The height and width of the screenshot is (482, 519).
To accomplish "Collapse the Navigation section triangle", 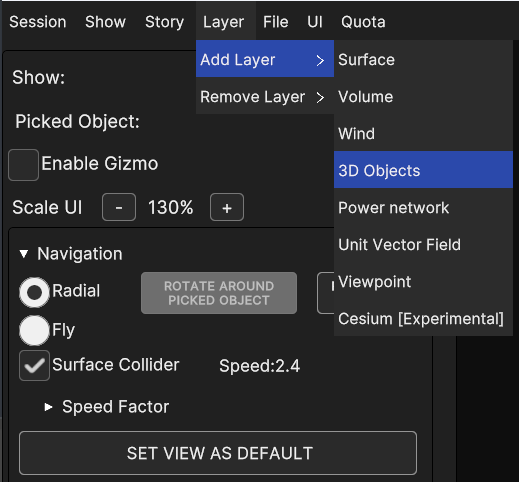I will coord(24,254).
